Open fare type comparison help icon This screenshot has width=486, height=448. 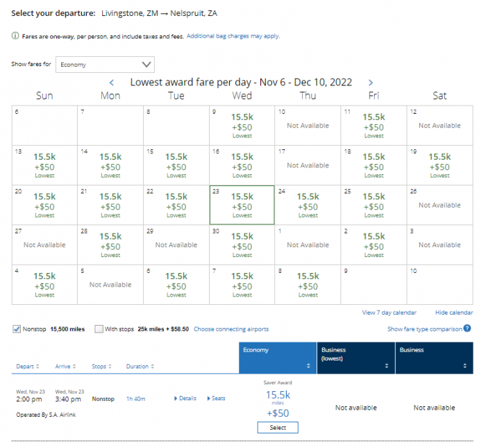467,329
